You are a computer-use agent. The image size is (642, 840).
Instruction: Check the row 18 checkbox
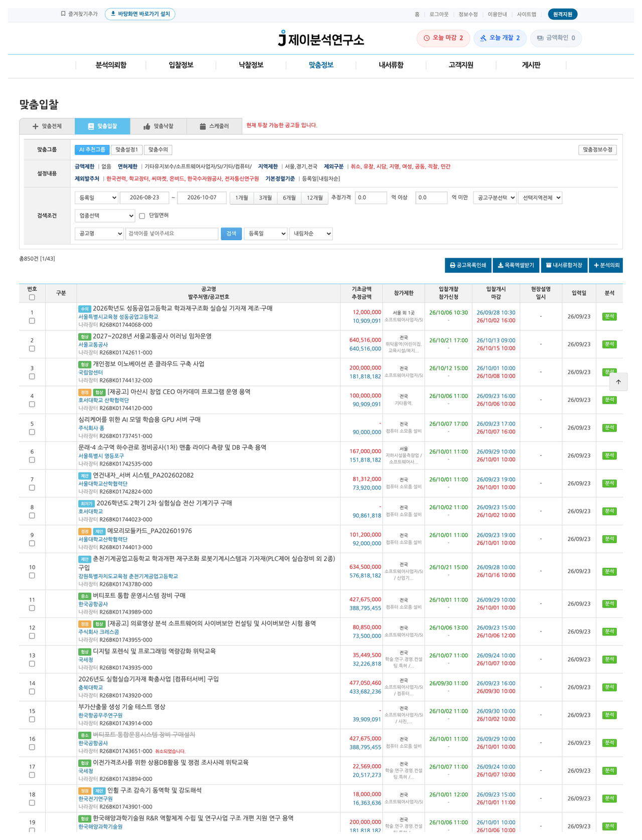point(32,803)
